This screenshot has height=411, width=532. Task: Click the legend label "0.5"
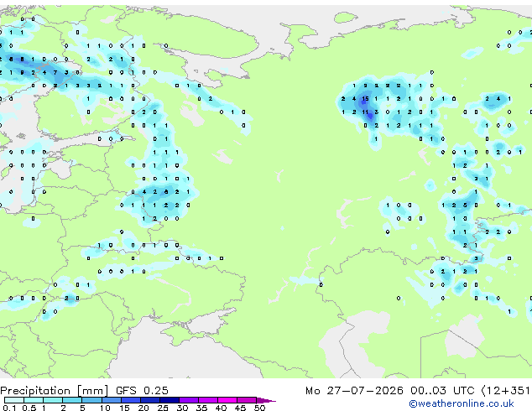(x=29, y=408)
